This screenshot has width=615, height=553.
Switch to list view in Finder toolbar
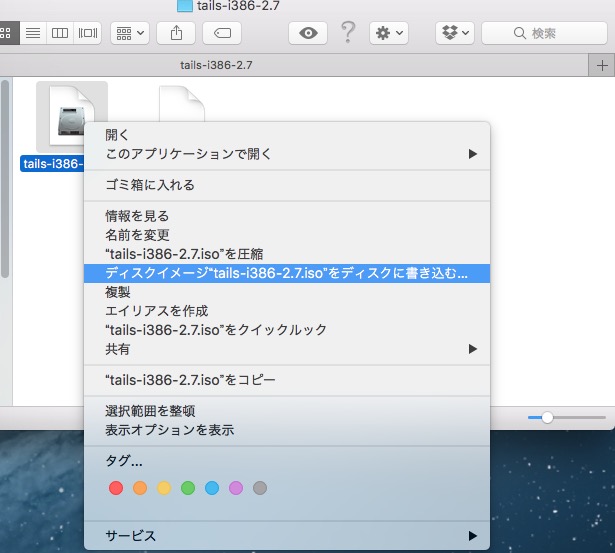point(33,33)
